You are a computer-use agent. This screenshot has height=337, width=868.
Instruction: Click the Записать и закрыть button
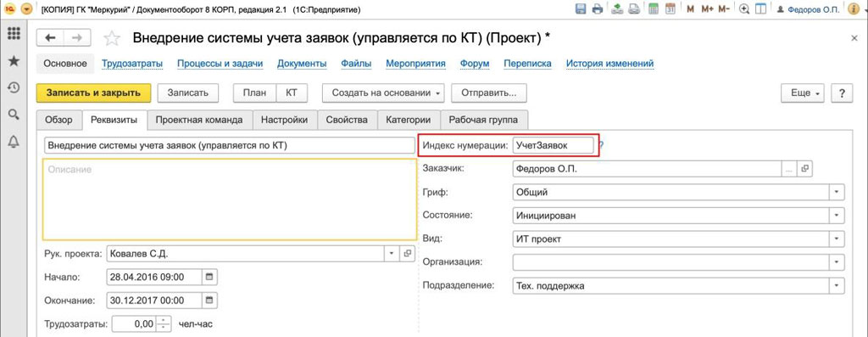(93, 93)
